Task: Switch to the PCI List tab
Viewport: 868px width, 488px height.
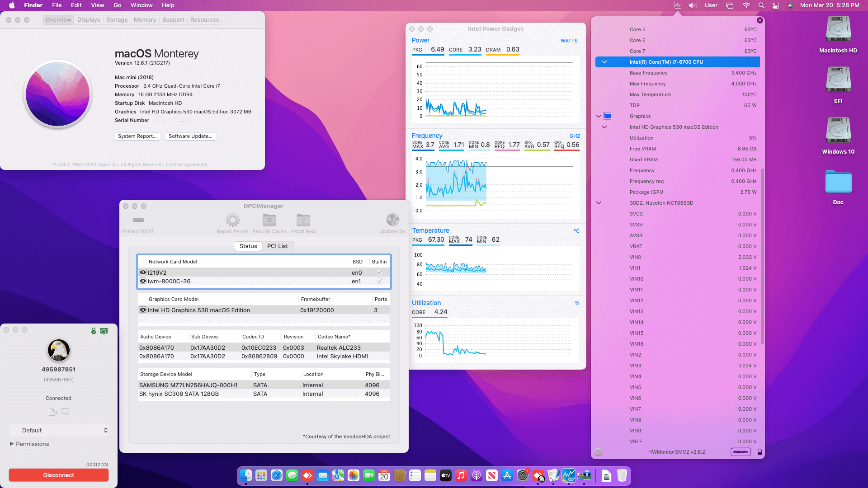Action: click(x=277, y=246)
